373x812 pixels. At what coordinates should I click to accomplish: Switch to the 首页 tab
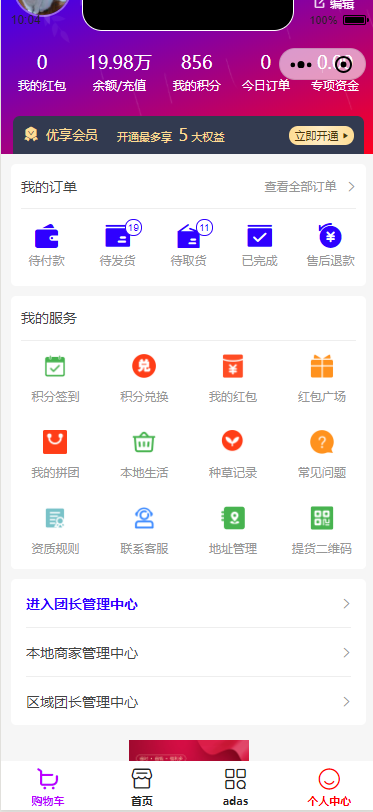(x=142, y=787)
